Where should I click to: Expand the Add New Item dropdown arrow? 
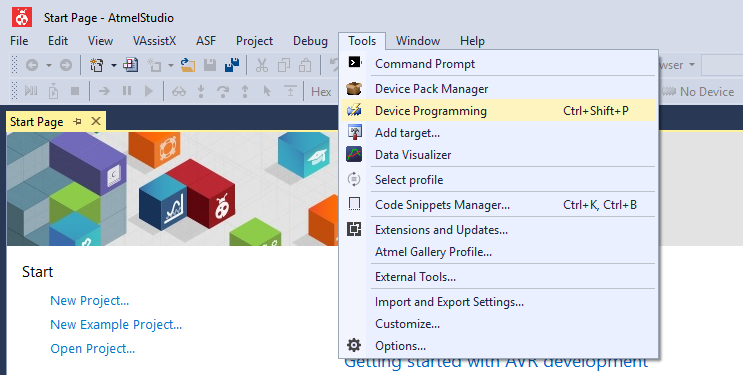click(x=171, y=65)
